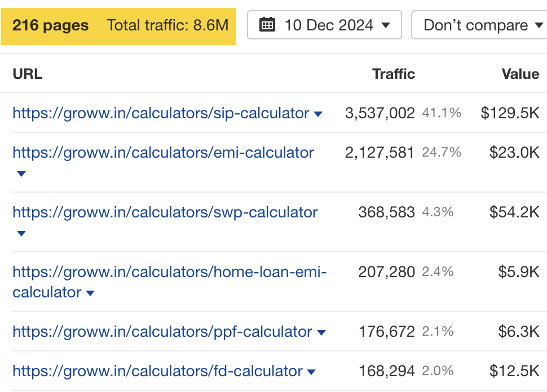Click the caret beside fd-calculator URL
This screenshot has height=392, width=547.
tap(312, 371)
